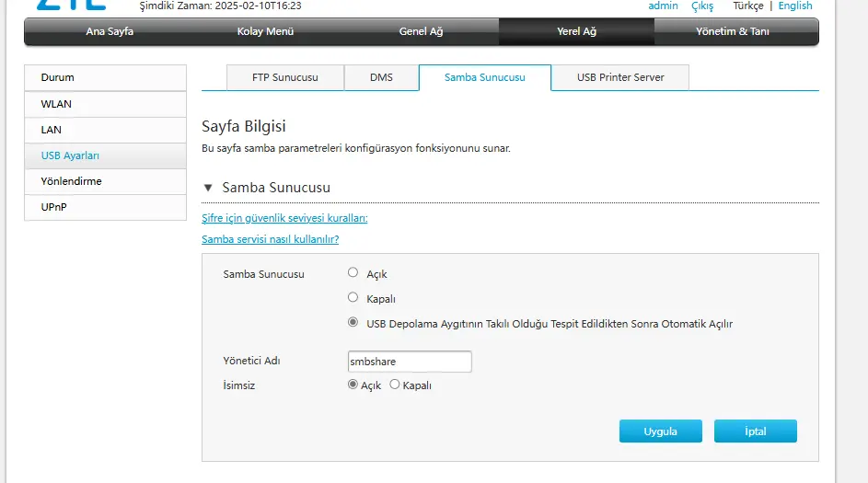Select Türkçe language
The image size is (868, 483).
[747, 6]
